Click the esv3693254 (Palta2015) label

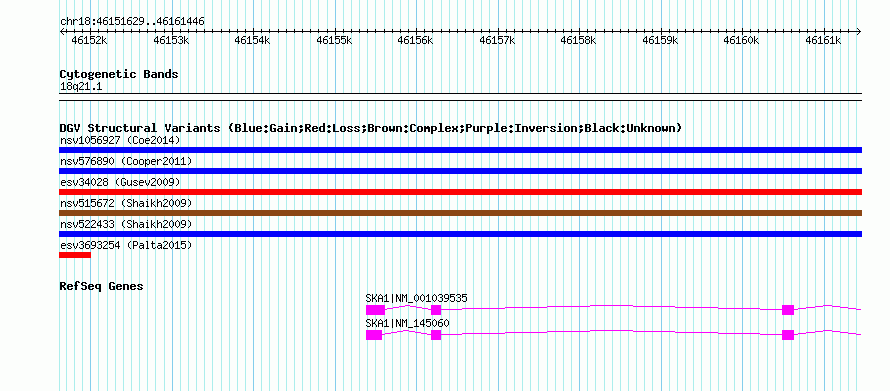126,245
